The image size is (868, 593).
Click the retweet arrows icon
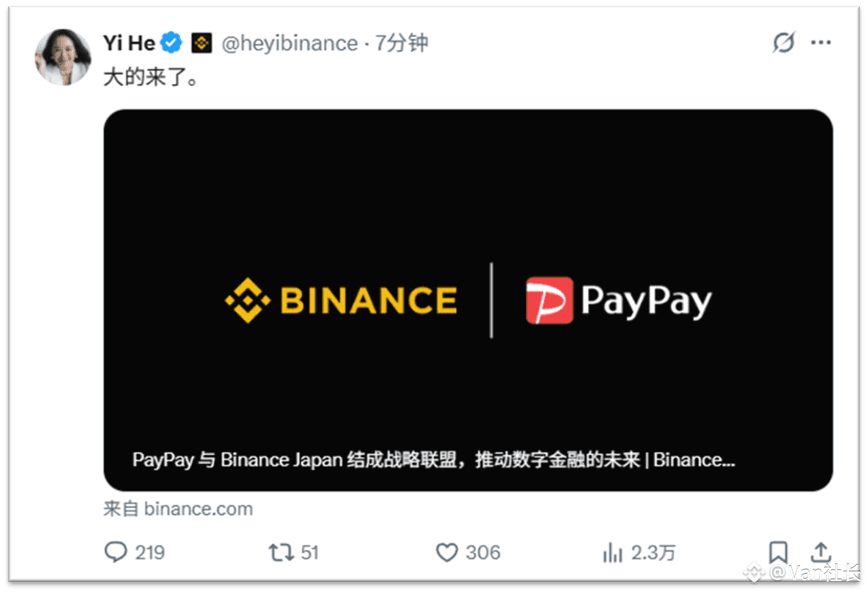pyautogui.click(x=281, y=552)
